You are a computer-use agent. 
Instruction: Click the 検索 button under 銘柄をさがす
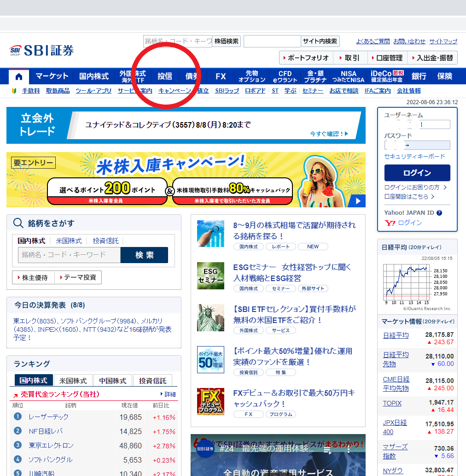point(144,255)
